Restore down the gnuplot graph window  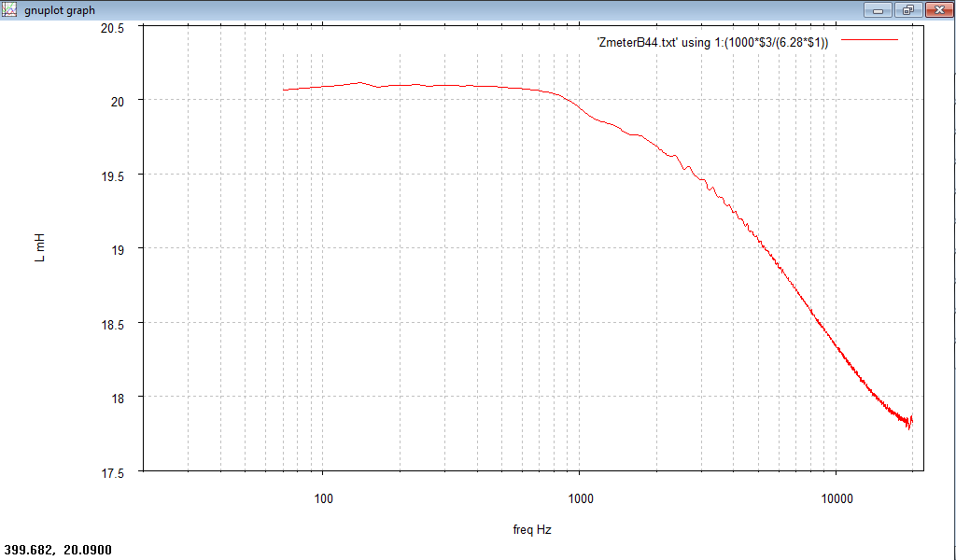tap(908, 9)
